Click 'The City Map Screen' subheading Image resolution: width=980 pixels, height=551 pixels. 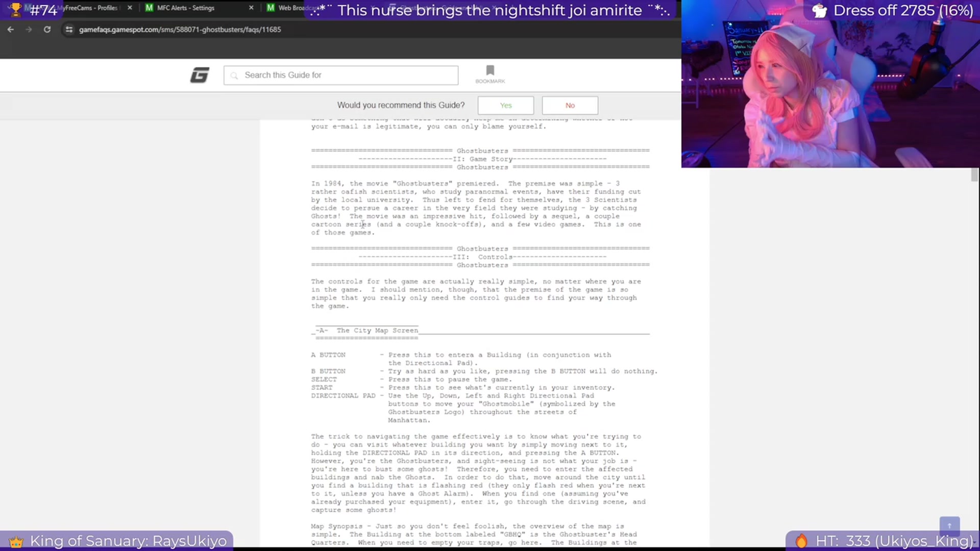[x=377, y=331]
